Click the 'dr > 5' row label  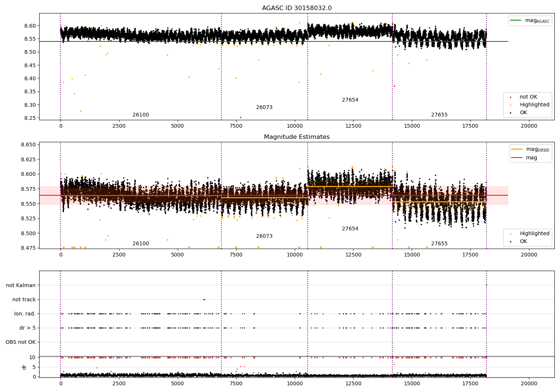point(28,328)
